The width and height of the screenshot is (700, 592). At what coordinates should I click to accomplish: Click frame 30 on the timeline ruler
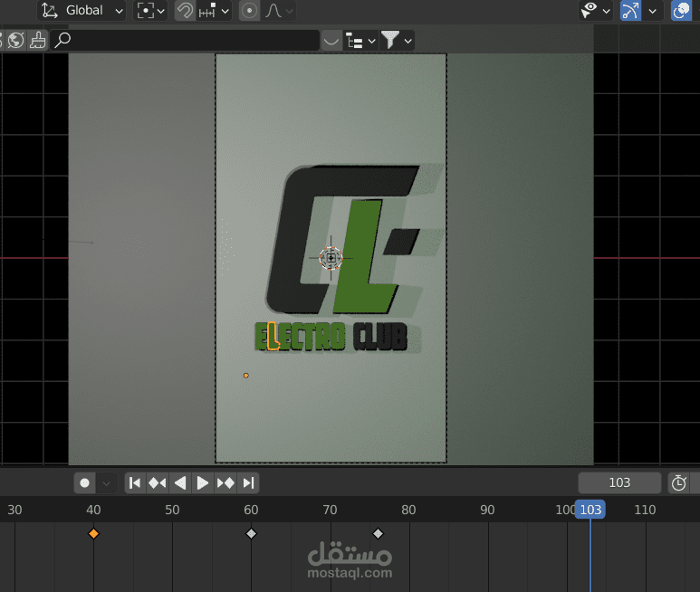click(14, 510)
